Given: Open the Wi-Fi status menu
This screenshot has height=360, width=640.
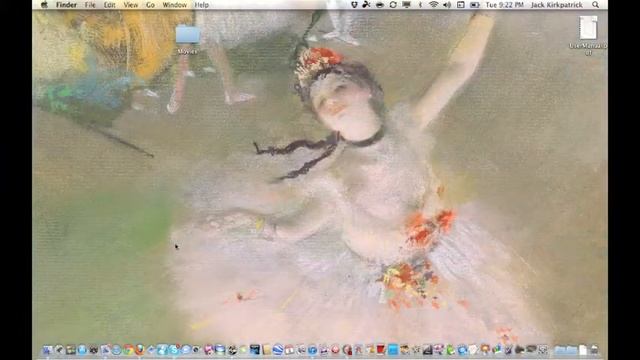Looking at the screenshot, I should coord(433,5).
